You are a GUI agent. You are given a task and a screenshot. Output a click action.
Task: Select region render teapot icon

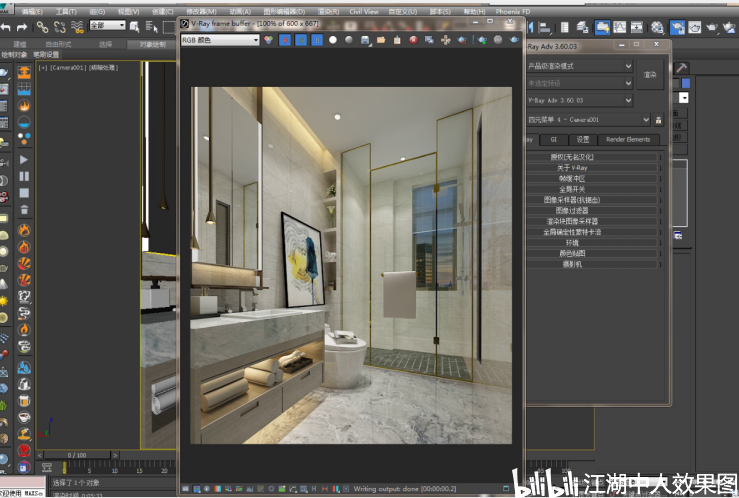tap(462, 40)
